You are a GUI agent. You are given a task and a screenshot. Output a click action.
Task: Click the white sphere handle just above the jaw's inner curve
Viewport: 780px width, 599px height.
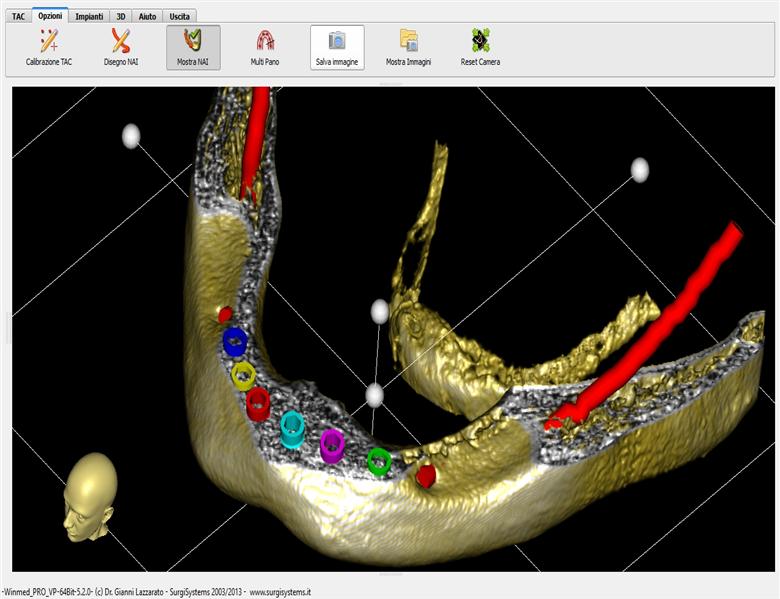coord(380,311)
